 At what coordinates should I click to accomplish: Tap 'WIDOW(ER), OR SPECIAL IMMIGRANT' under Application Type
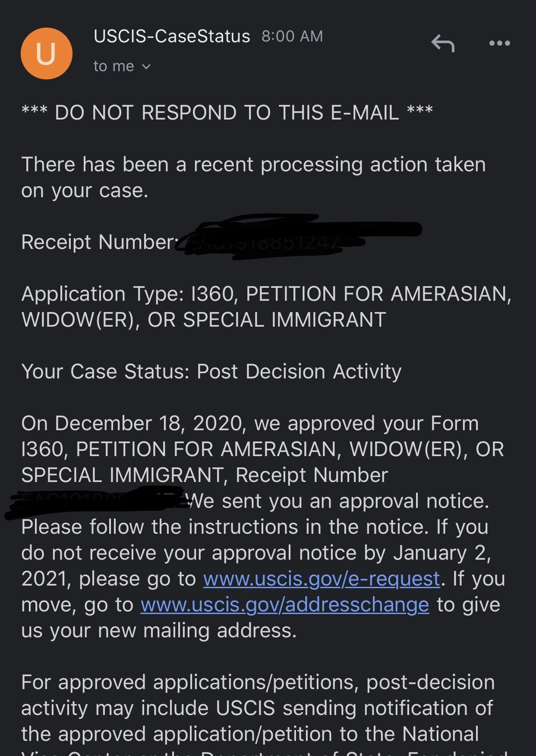(x=203, y=320)
